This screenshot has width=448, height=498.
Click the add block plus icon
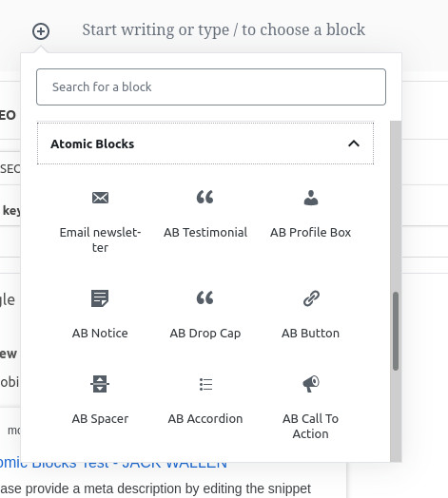point(41,31)
